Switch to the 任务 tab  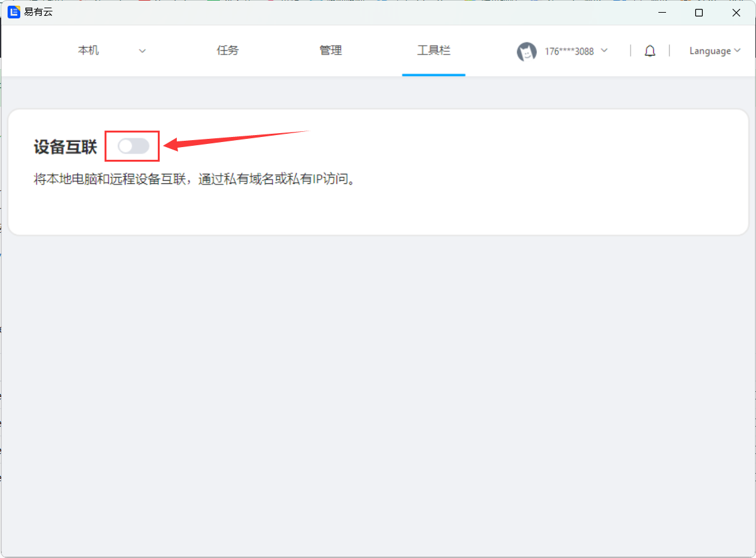[227, 51]
